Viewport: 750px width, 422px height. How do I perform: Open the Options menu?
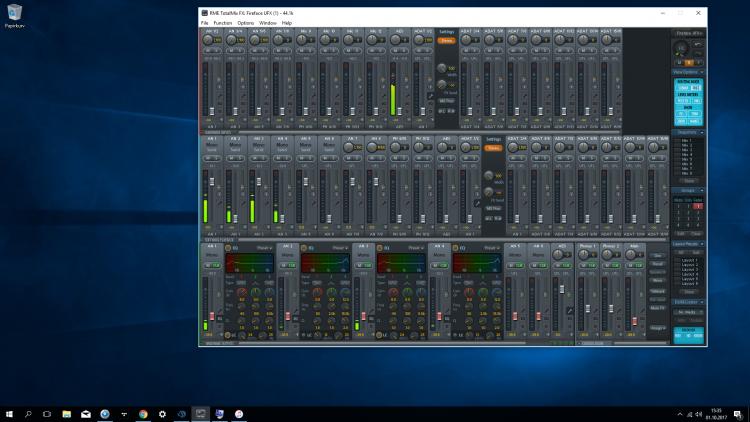pos(246,23)
